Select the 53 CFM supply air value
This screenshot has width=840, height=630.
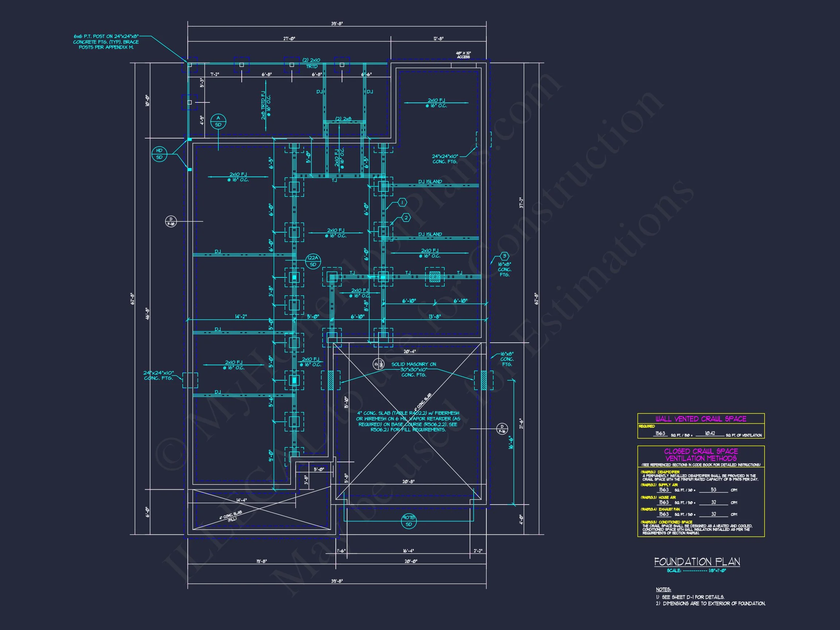713,490
